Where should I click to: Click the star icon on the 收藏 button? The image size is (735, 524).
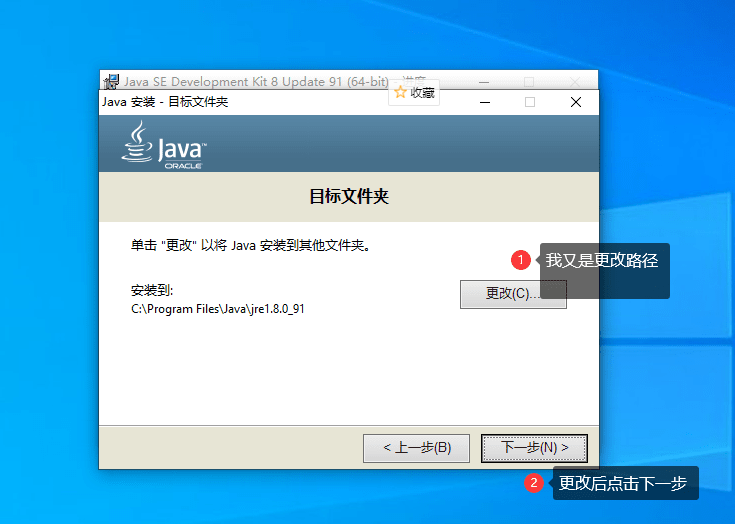(400, 93)
